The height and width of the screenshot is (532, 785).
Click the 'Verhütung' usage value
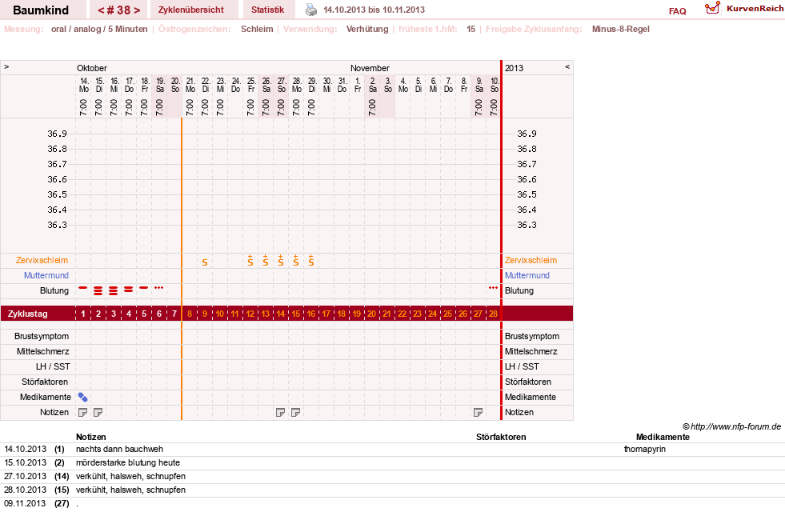coord(367,29)
